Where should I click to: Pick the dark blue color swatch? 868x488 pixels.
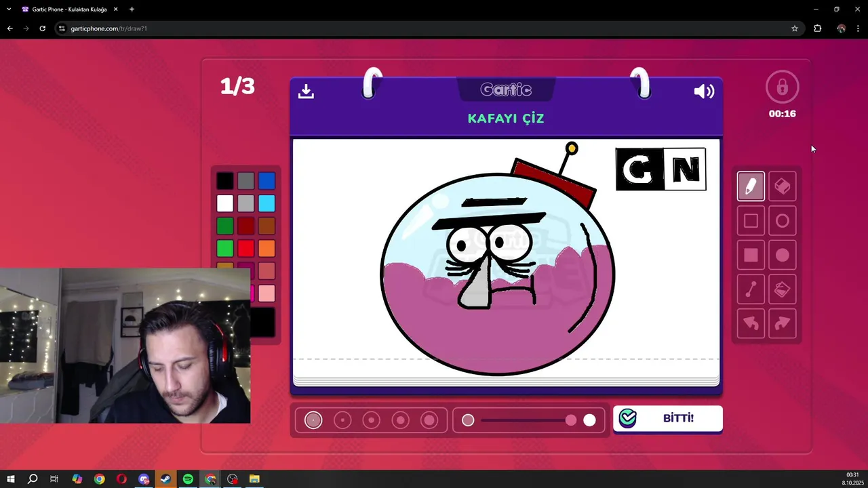[267, 181]
